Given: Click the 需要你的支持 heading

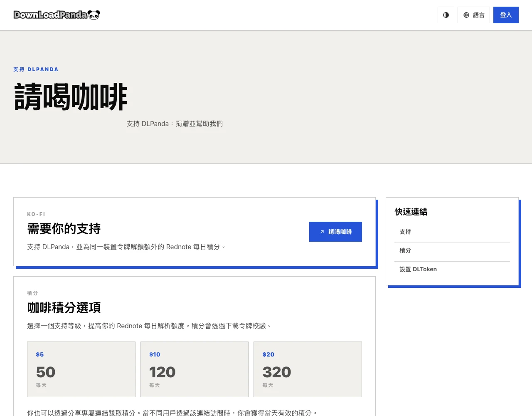Looking at the screenshot, I should [64, 229].
